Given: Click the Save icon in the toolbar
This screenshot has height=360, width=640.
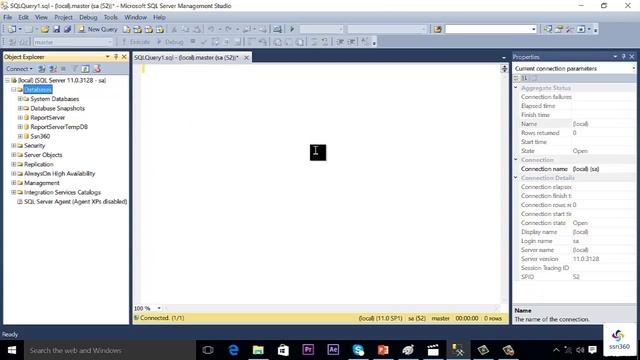Looking at the screenshot, I should pyautogui.click(x=56, y=29).
